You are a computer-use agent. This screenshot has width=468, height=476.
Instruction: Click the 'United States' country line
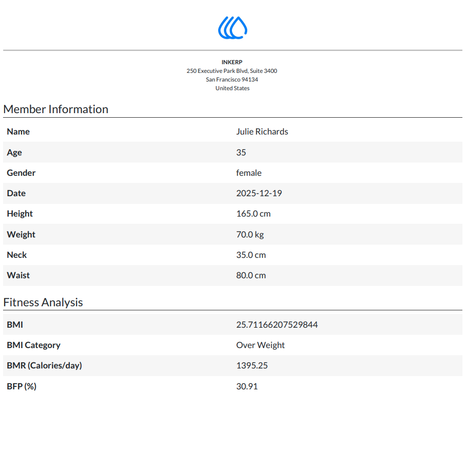click(x=232, y=88)
